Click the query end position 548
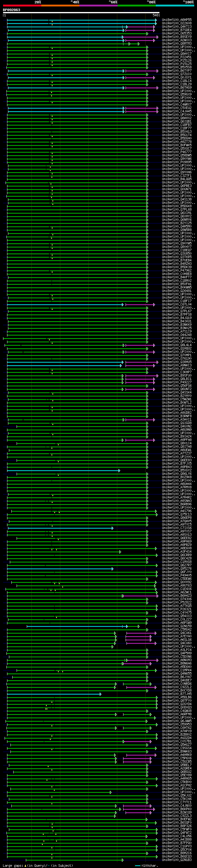197x868 pixels. click(155, 15)
